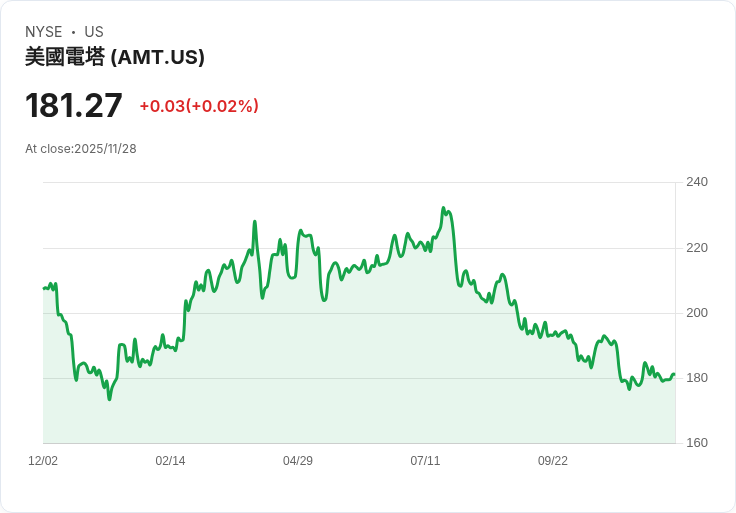Click the 02/14 date label
Viewport: 736px width, 513px height.
coord(170,461)
